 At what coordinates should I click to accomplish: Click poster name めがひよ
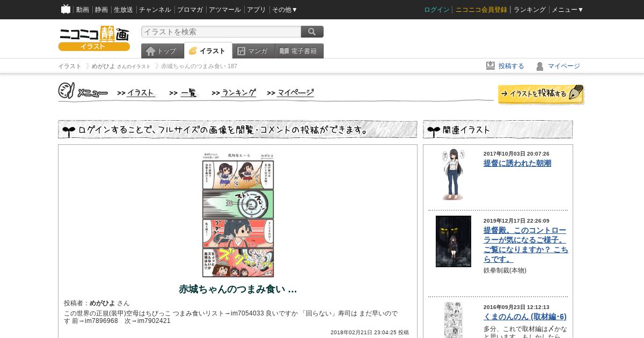click(x=103, y=303)
